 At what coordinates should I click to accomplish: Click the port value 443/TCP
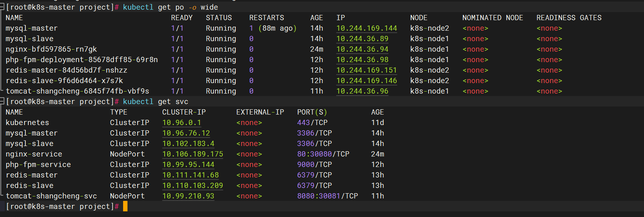[312, 123]
